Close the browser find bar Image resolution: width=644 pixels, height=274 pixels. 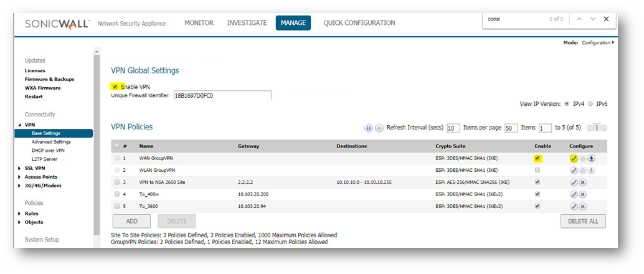pyautogui.click(x=606, y=19)
